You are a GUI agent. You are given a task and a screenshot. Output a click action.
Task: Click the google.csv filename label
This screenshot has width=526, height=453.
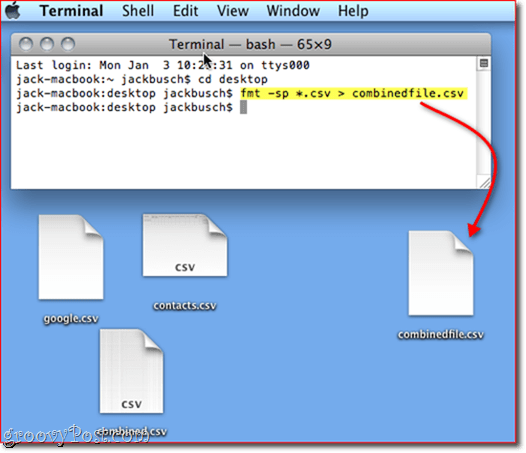click(71, 318)
